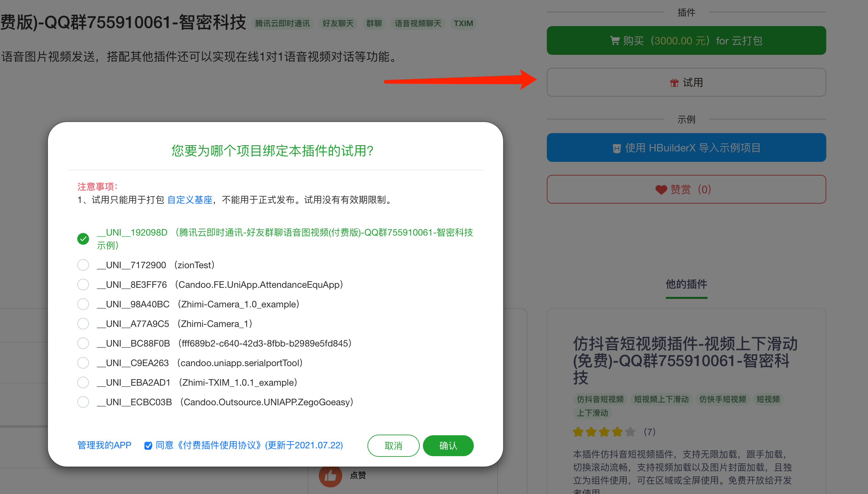Open the 管理我的APP link
Image resolution: width=868 pixels, height=494 pixels.
coord(104,445)
